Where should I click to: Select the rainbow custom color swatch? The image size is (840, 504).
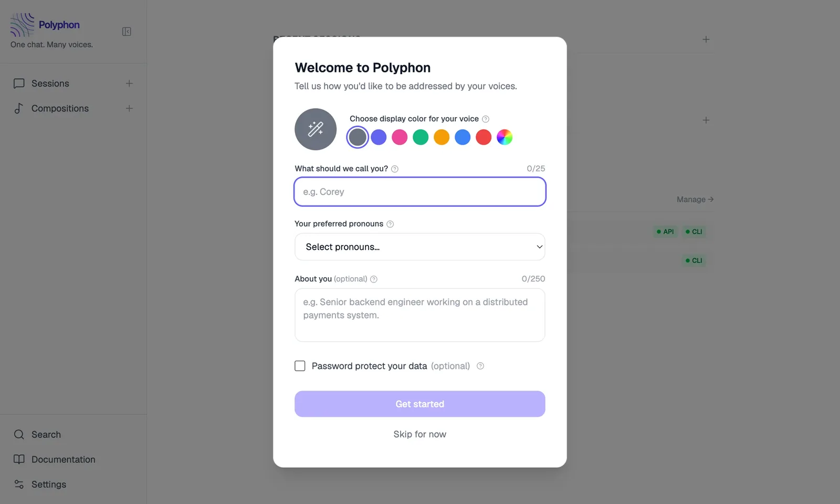click(505, 137)
